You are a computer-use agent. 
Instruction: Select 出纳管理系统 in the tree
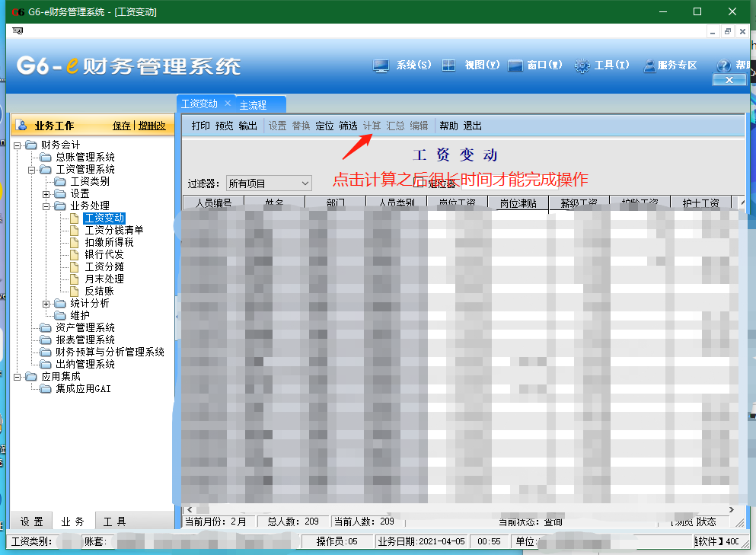click(x=85, y=365)
